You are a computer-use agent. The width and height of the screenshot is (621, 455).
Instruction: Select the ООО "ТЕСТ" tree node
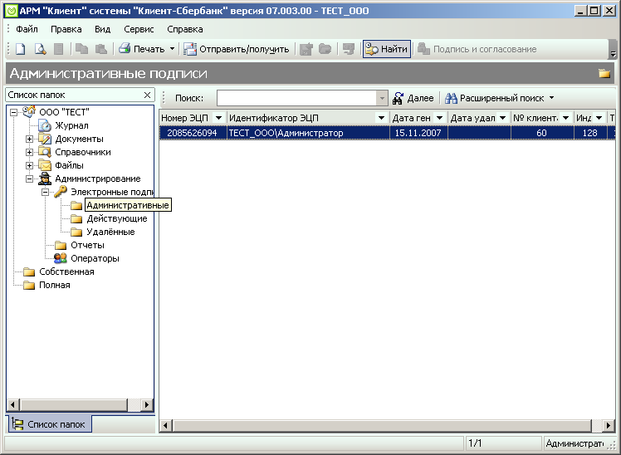click(64, 112)
